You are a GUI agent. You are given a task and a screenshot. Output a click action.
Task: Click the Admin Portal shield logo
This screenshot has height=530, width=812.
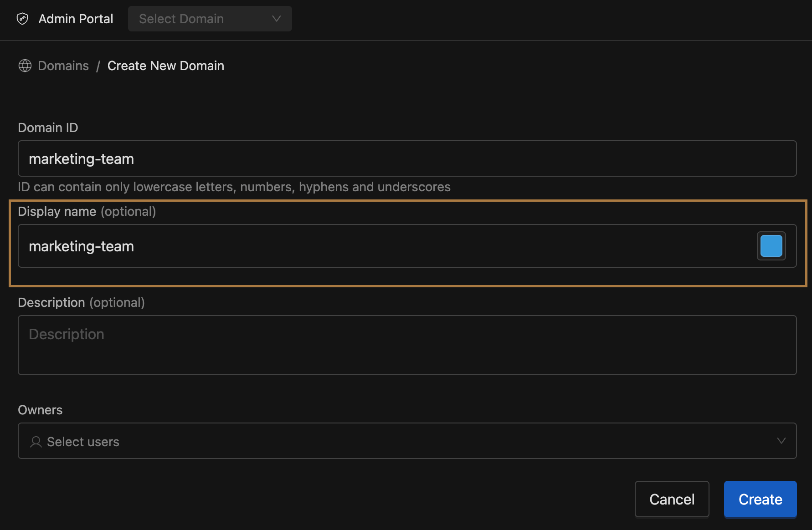22,19
